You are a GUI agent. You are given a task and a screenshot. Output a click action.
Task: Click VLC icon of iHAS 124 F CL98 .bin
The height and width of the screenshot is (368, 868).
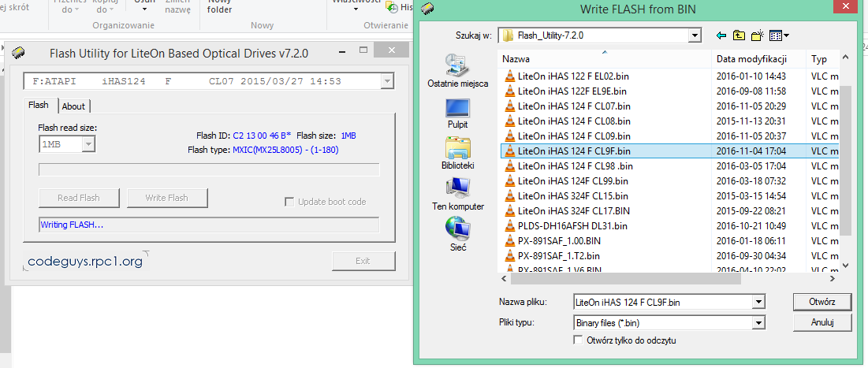point(510,166)
